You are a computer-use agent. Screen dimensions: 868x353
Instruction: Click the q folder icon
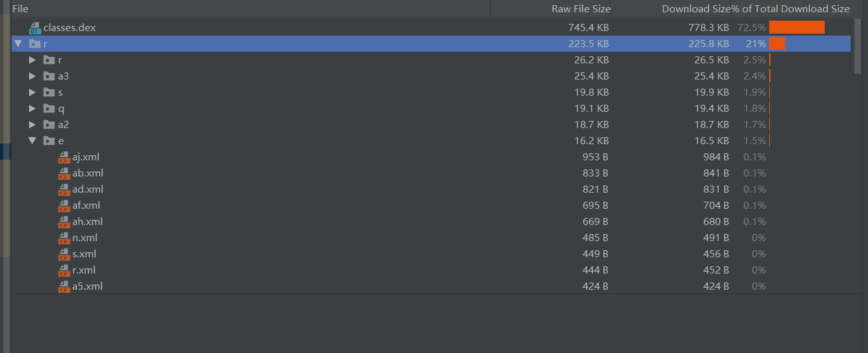pos(49,109)
